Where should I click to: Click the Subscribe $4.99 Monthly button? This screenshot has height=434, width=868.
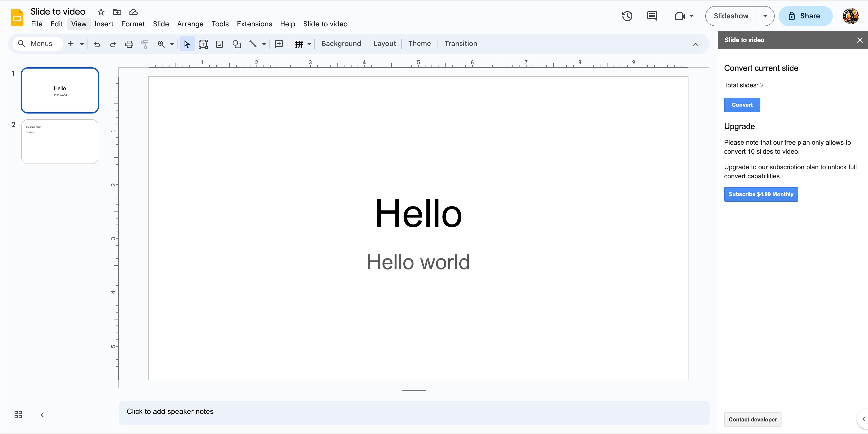(x=761, y=194)
